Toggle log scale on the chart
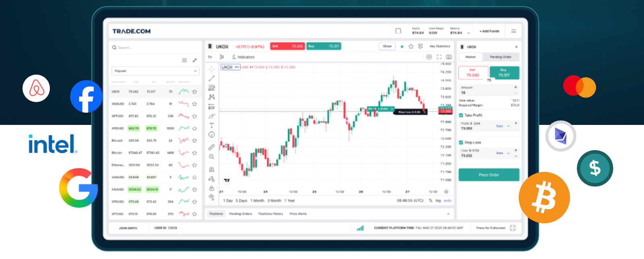This screenshot has width=644, height=259. click(438, 201)
